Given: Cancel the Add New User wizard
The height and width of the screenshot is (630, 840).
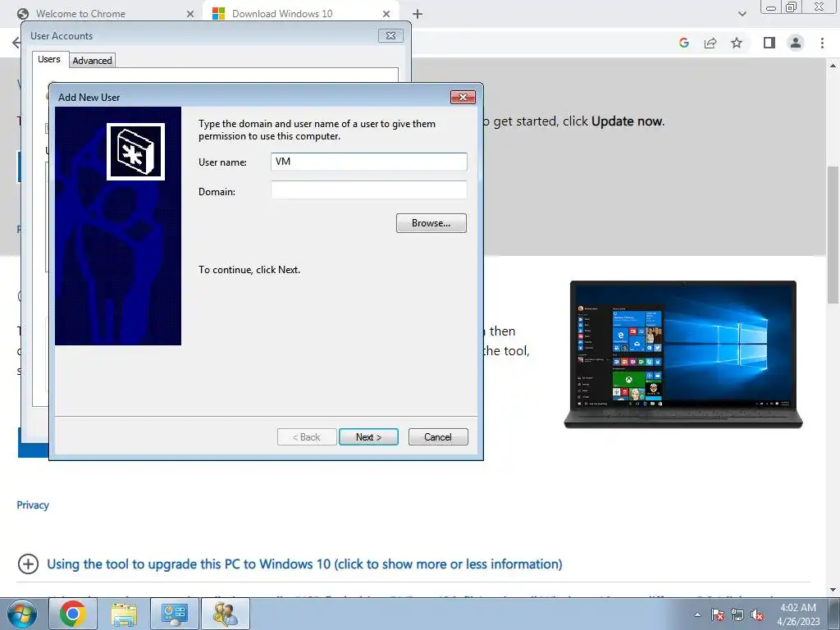Looking at the screenshot, I should click(438, 437).
